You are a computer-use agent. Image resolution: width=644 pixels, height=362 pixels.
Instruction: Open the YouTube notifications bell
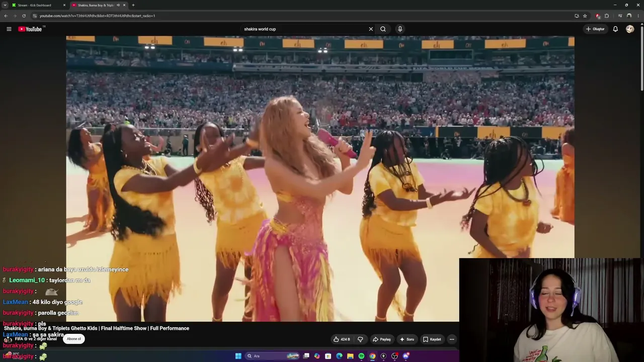tap(615, 29)
